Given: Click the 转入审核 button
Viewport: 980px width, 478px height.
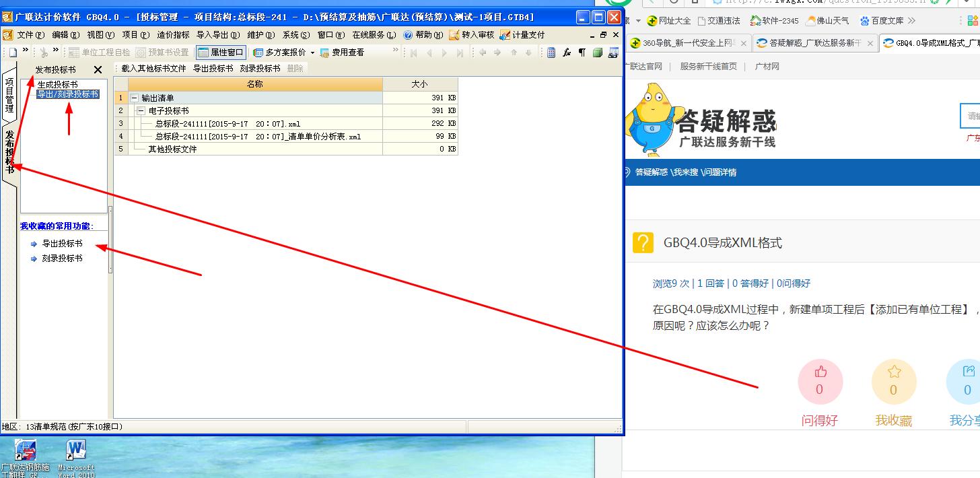Looking at the screenshot, I should [472, 35].
